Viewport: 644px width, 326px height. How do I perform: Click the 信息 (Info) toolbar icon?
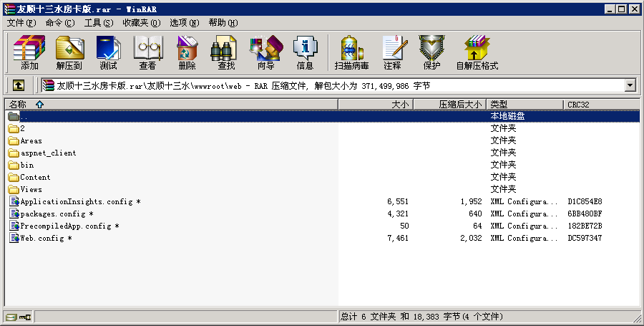(x=305, y=52)
